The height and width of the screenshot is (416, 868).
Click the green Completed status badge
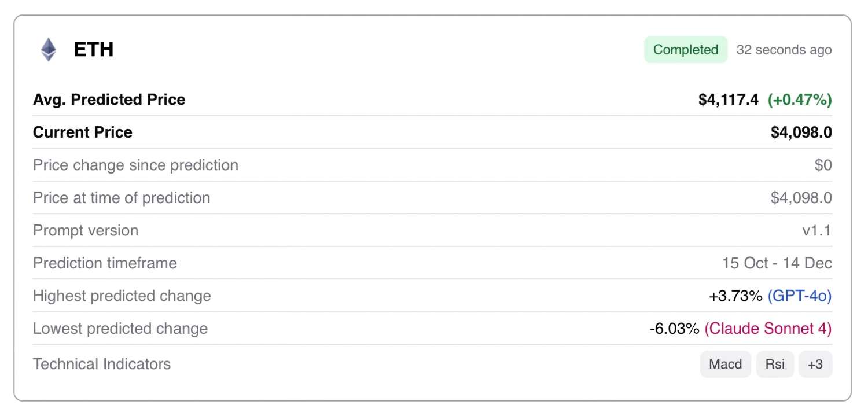pyautogui.click(x=686, y=50)
